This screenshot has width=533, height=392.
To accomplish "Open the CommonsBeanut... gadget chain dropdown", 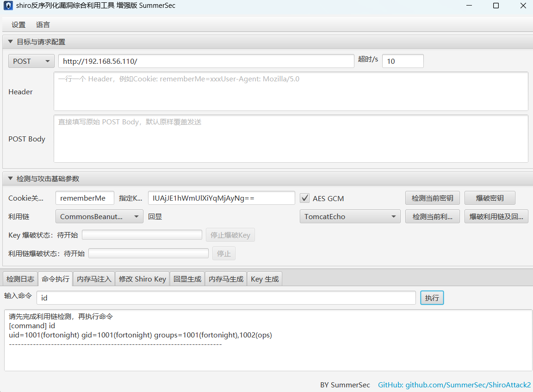I will point(99,216).
